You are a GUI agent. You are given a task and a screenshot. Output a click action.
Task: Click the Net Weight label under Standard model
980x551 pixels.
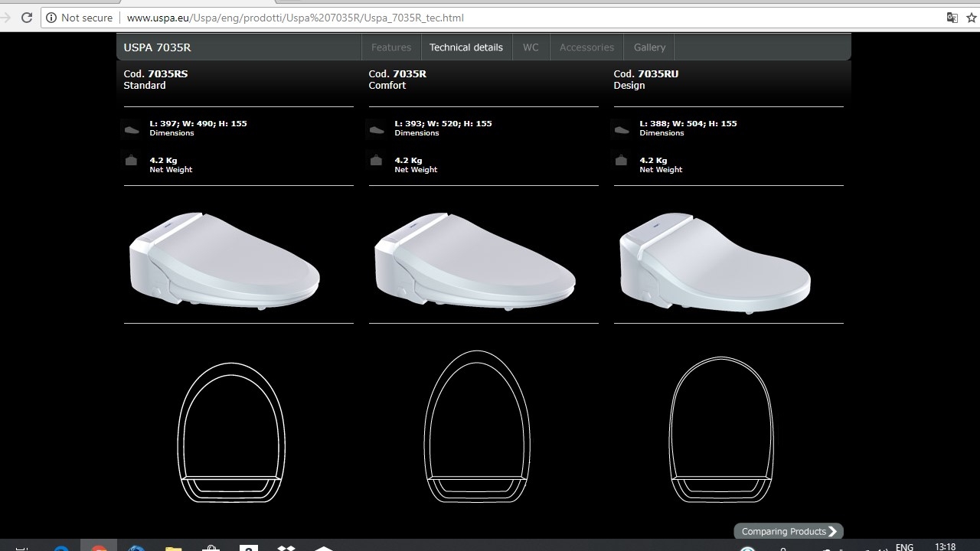click(171, 170)
